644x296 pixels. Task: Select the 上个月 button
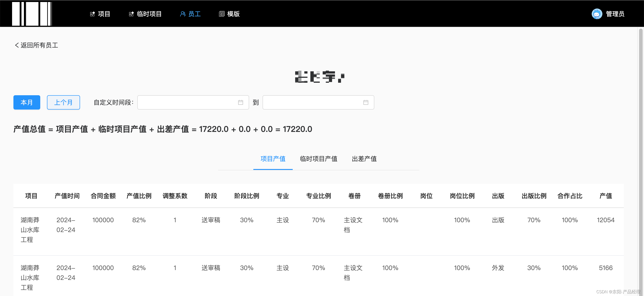click(64, 102)
